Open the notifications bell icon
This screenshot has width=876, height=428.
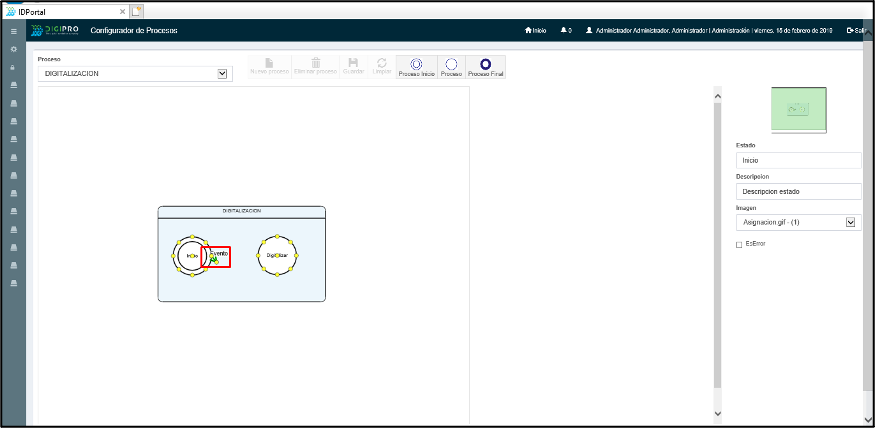coord(565,31)
